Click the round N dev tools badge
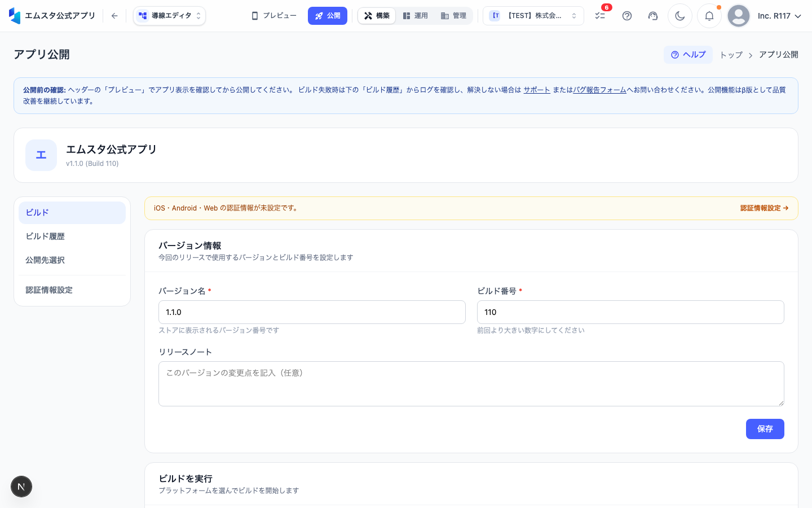The image size is (812, 508). coord(21,487)
